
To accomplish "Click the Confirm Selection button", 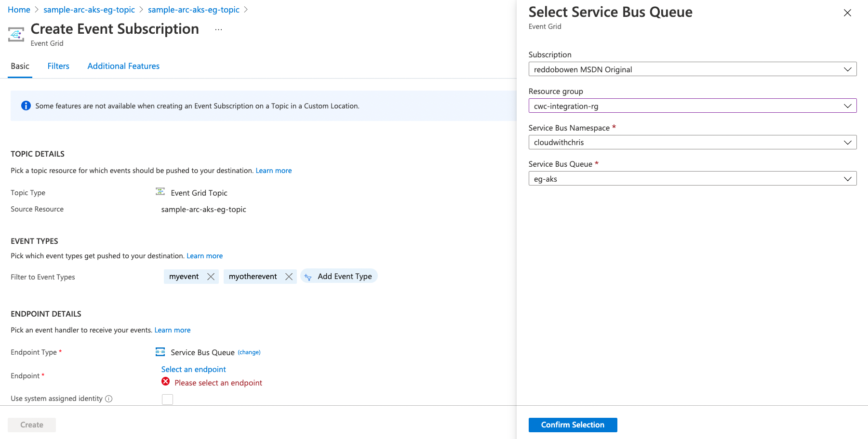I will [x=573, y=425].
